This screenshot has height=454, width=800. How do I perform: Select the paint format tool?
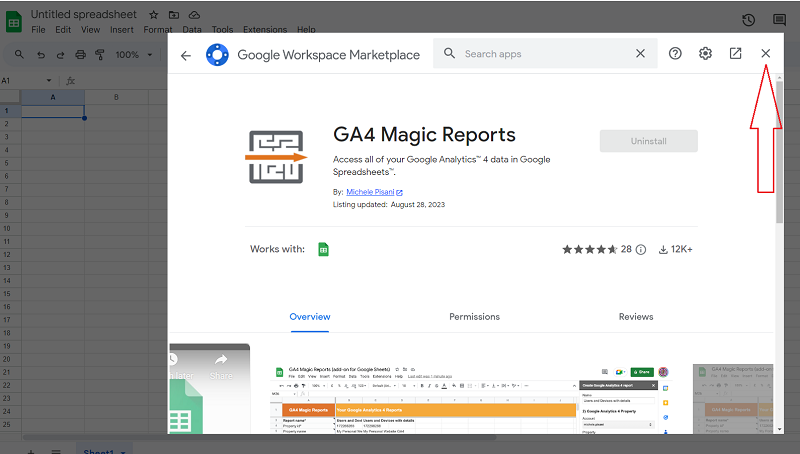click(99, 55)
